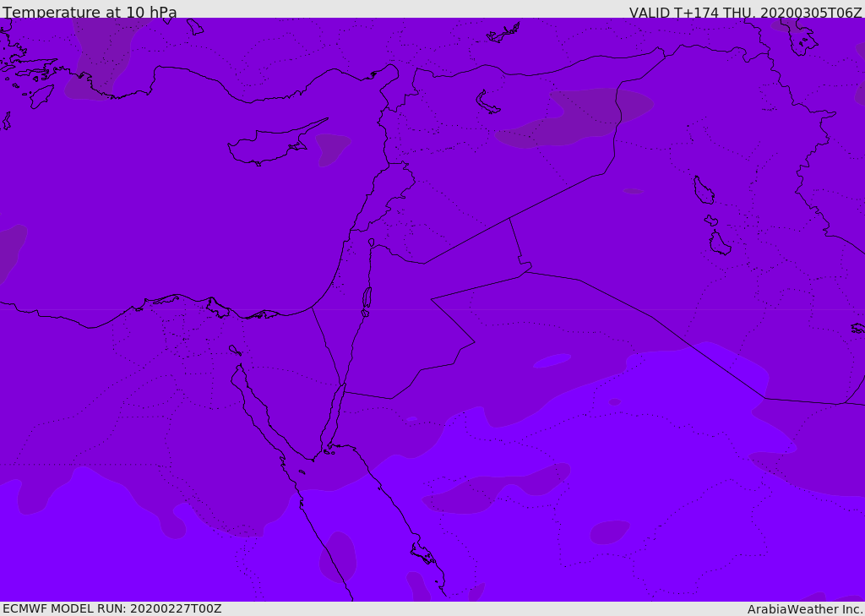This screenshot has height=616, width=865.
Task: Click the Dead Sea outline on the map
Action: [x=367, y=298]
